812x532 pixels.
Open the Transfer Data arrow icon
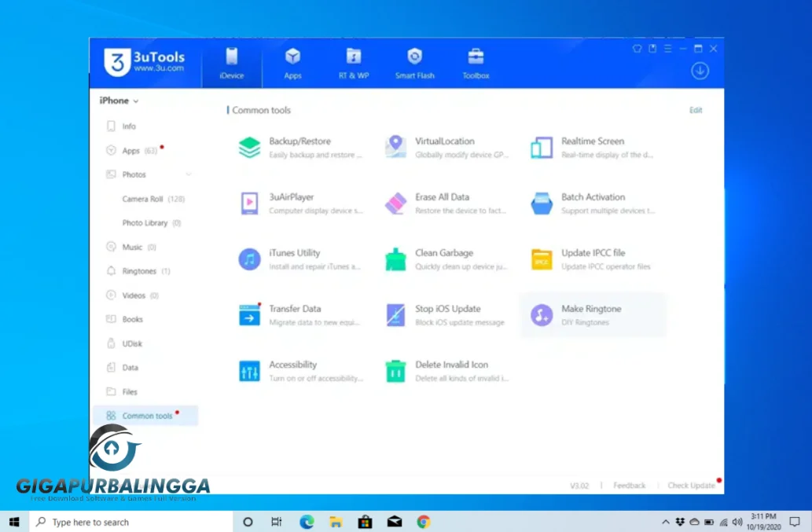(249, 314)
